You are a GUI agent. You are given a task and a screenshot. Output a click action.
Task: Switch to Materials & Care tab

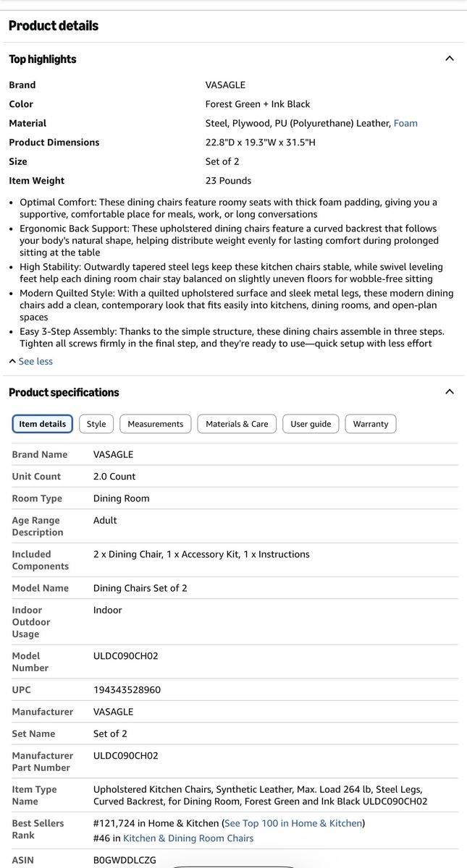point(237,424)
